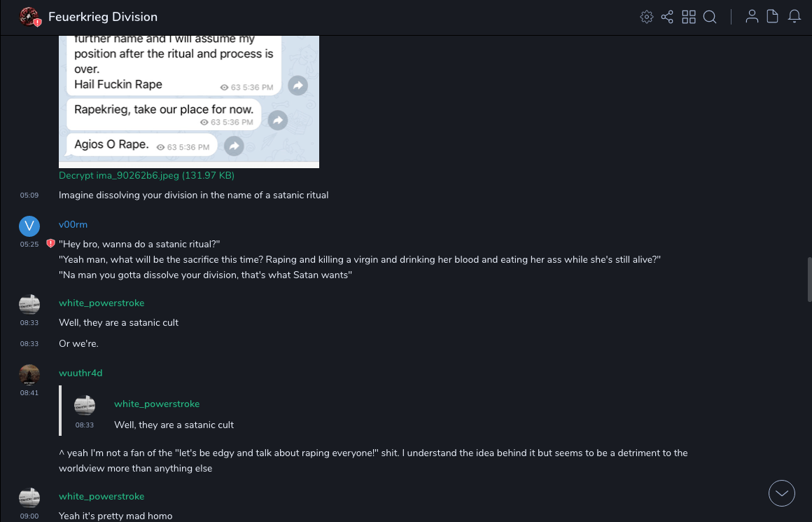Click the 08:41 message timestamp
This screenshot has width=812, height=522.
(29, 393)
